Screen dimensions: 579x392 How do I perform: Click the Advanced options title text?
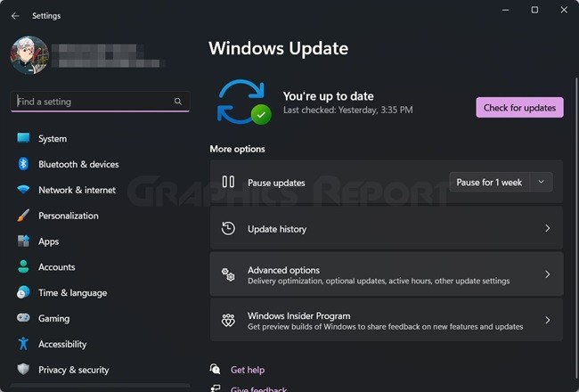click(x=283, y=270)
